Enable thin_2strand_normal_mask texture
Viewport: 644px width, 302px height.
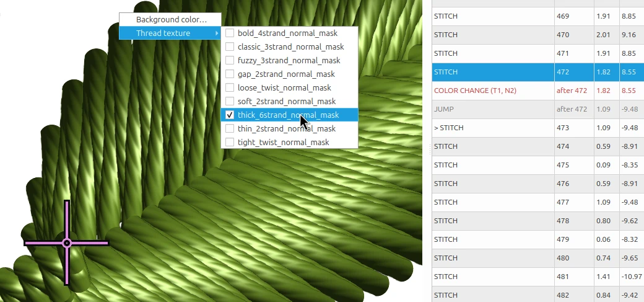289,128
